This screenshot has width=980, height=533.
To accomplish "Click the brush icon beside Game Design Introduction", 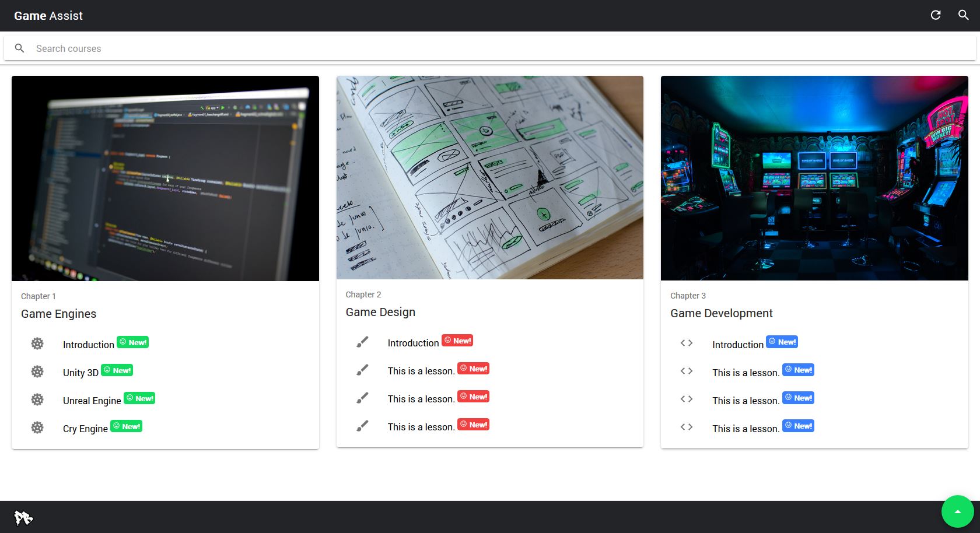I will click(362, 342).
